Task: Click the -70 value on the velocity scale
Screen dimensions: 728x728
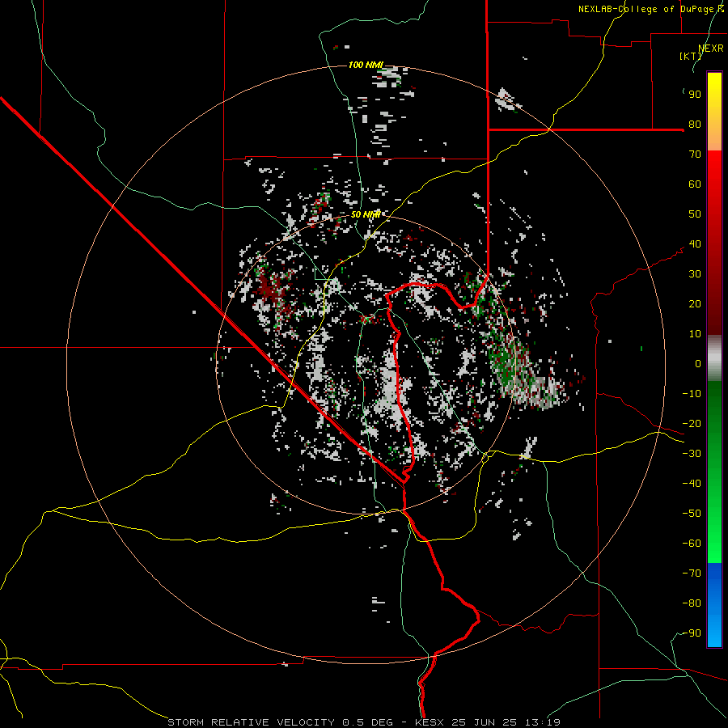Action: [x=692, y=574]
